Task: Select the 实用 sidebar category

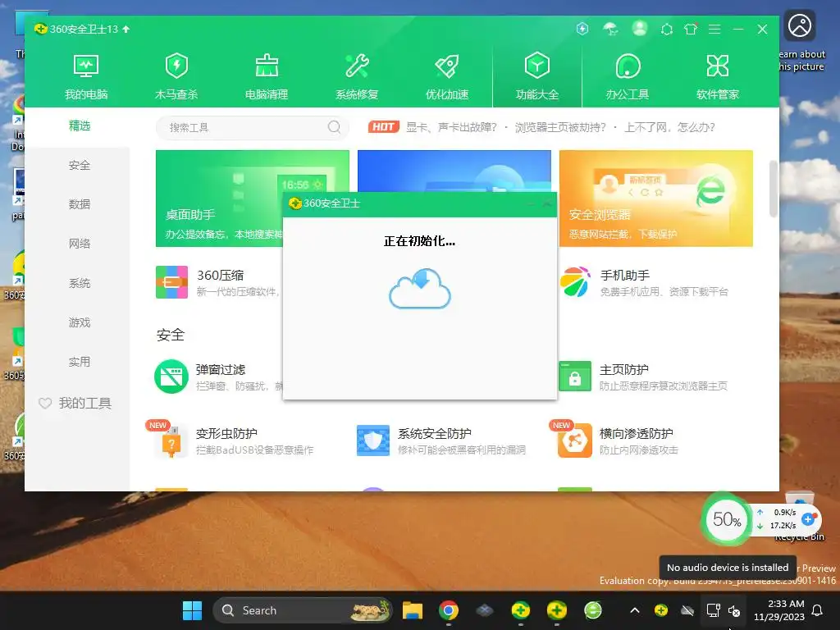Action: [80, 362]
